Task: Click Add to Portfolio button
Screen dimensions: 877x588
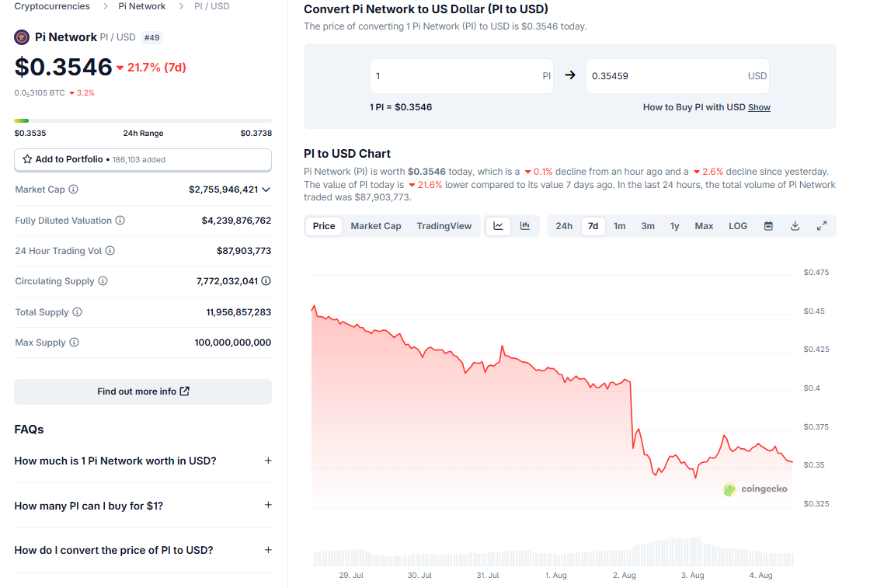Action: pyautogui.click(x=143, y=159)
